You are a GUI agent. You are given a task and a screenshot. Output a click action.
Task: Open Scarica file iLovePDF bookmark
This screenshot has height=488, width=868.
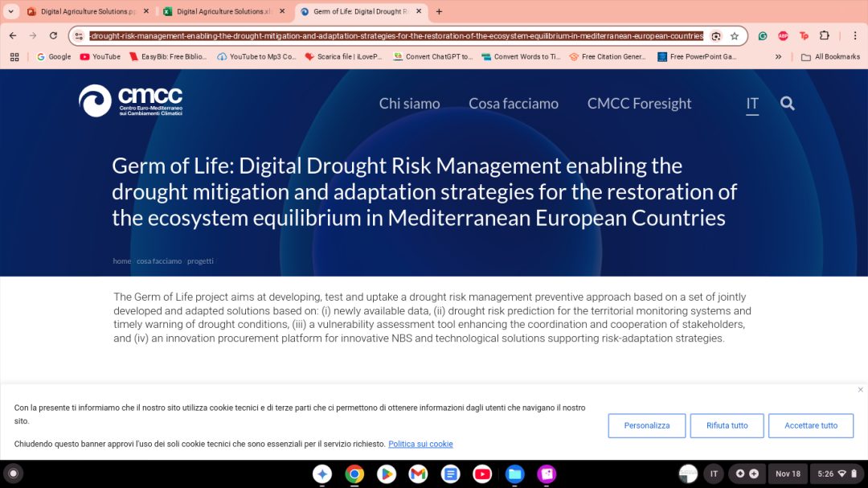coord(343,56)
